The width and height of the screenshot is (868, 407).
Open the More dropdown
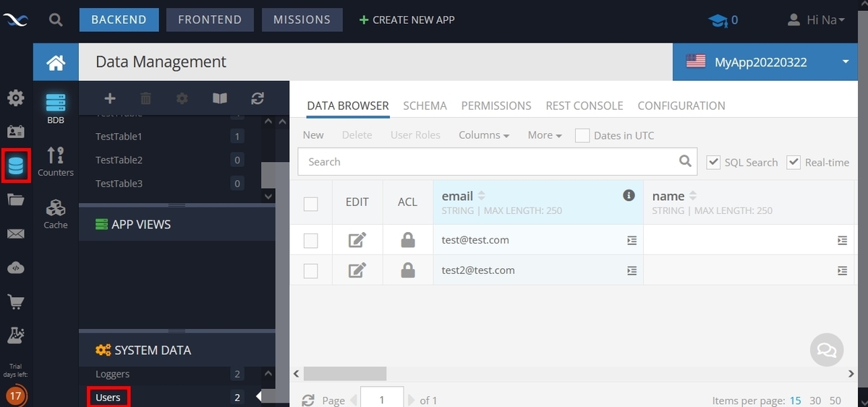pos(545,135)
